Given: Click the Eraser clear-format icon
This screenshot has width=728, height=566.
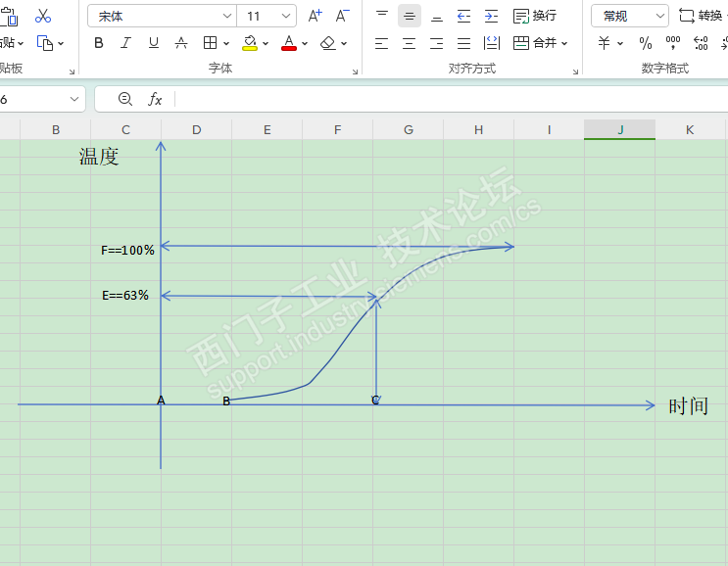Looking at the screenshot, I should [x=328, y=43].
